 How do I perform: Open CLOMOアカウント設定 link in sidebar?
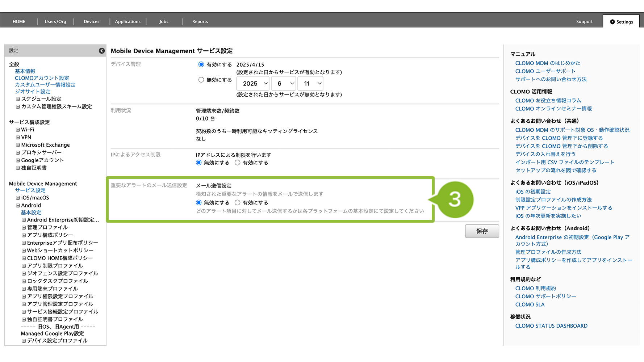pos(42,78)
